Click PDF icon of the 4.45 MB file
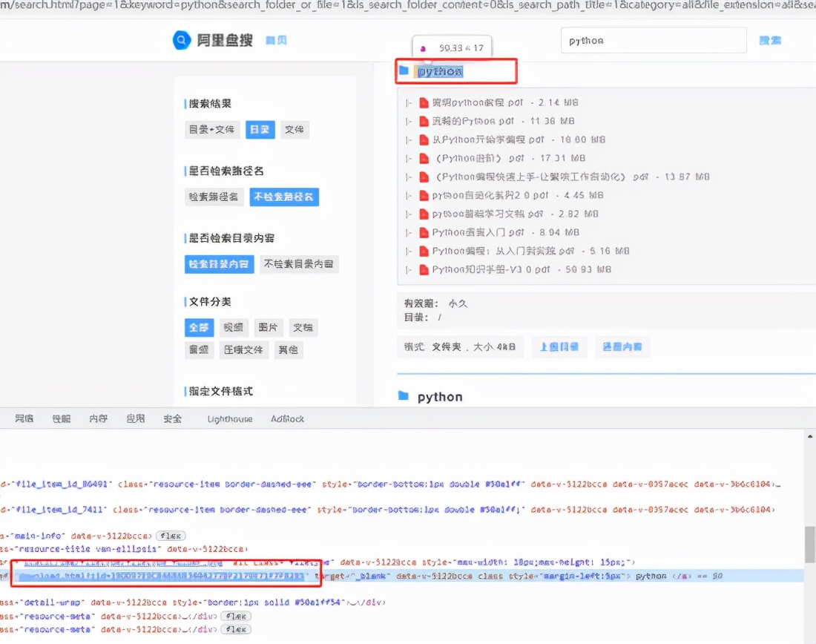The height and width of the screenshot is (644, 816). (x=424, y=195)
